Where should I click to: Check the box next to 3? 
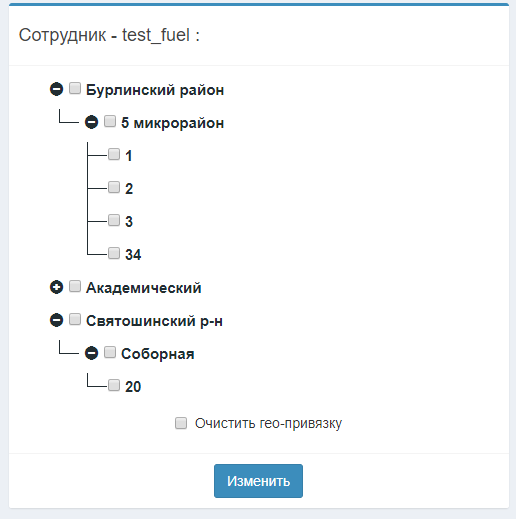pyautogui.click(x=114, y=220)
